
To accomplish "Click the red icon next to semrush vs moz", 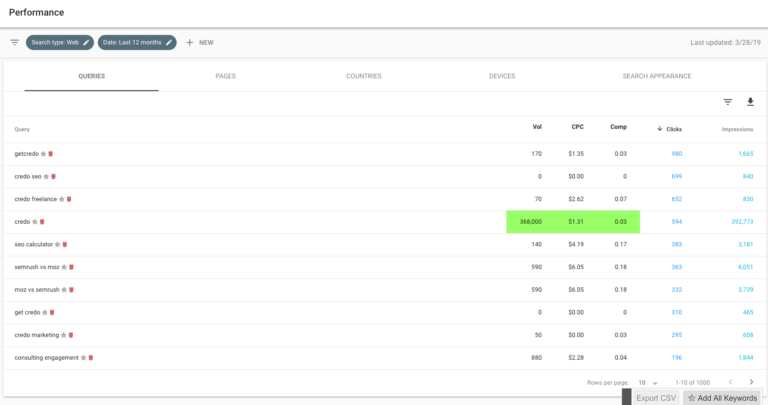I will (x=72, y=267).
